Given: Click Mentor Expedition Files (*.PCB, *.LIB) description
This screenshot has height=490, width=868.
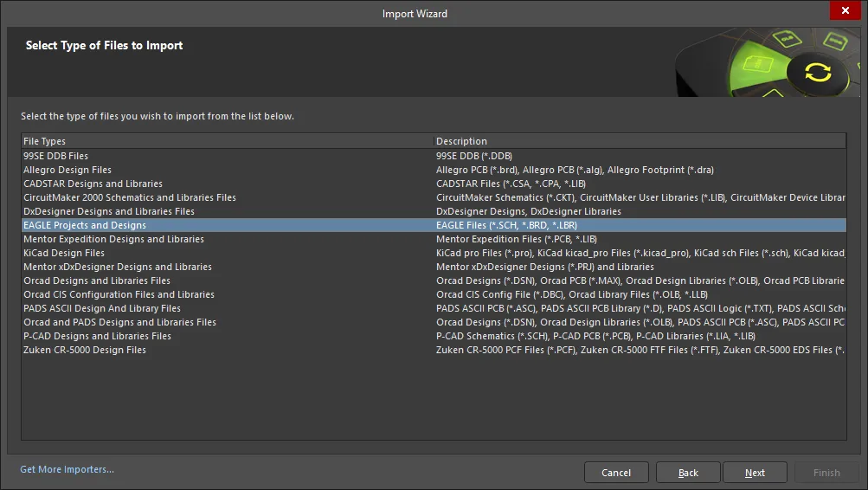Looking at the screenshot, I should [517, 239].
